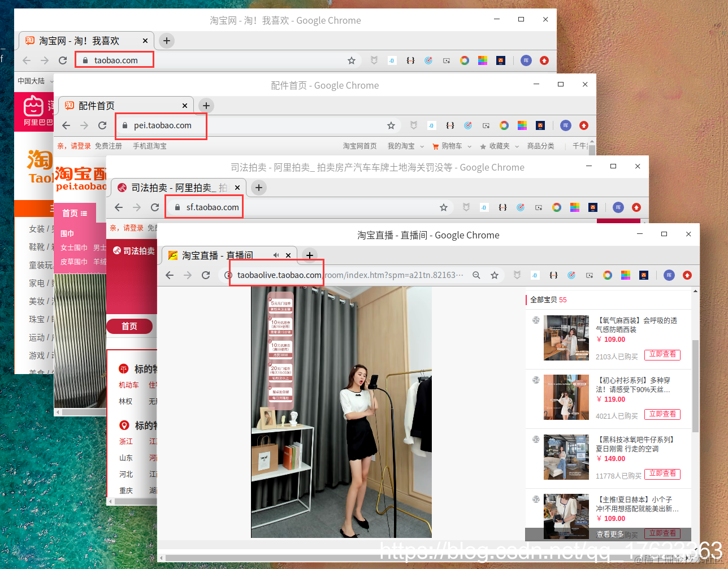Reload the 司法拍卖 page via refresh icon
The image size is (728, 569).
click(x=155, y=207)
